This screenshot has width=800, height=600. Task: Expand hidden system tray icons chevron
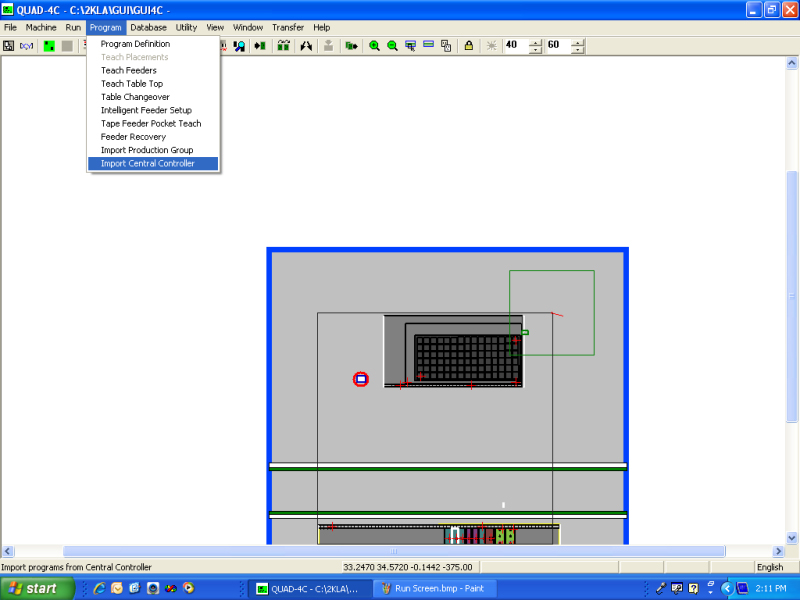click(x=728, y=588)
